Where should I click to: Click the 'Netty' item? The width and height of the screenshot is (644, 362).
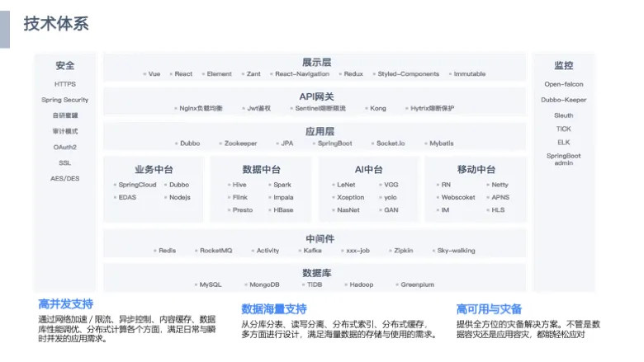pyautogui.click(x=500, y=185)
